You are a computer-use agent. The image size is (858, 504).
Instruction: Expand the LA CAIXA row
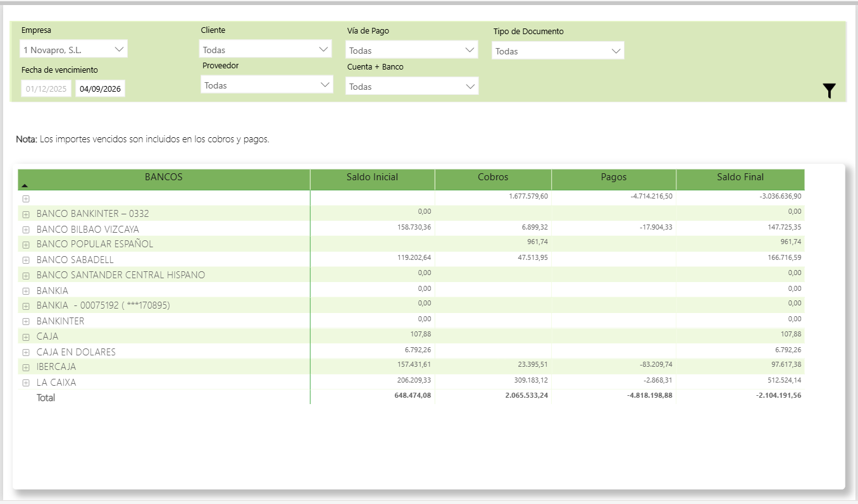[26, 383]
